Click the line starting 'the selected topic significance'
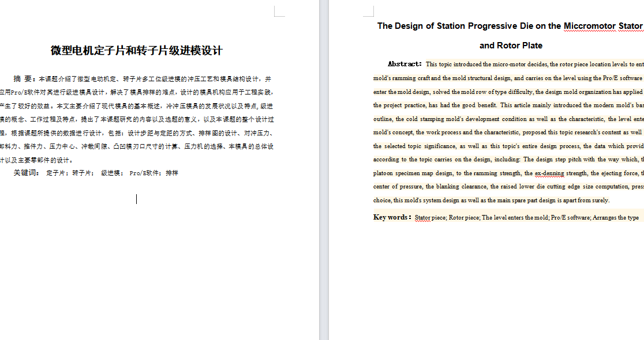Image resolution: width=644 pixels, height=340 pixels. 508,146
